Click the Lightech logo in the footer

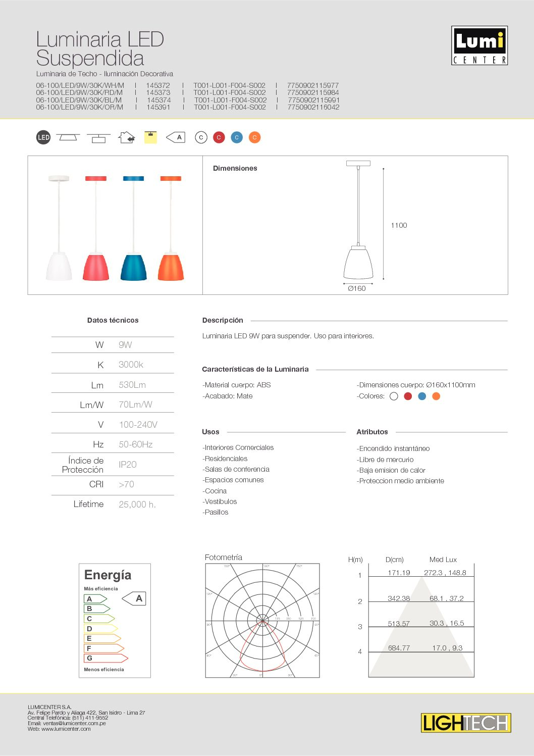tap(466, 723)
